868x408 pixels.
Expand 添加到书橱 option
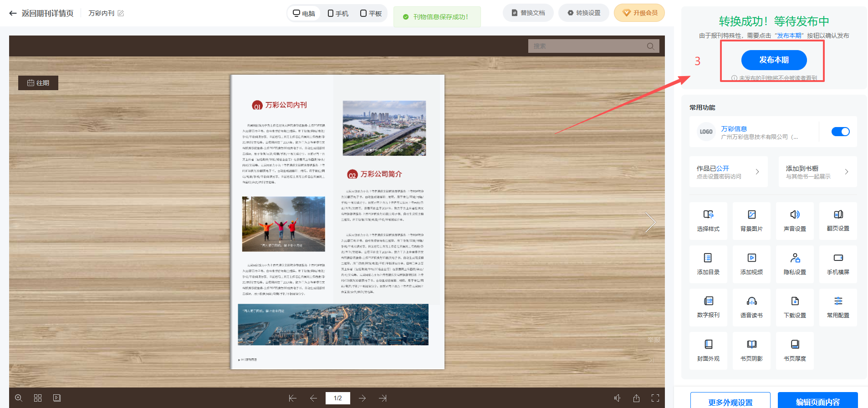pos(817,172)
